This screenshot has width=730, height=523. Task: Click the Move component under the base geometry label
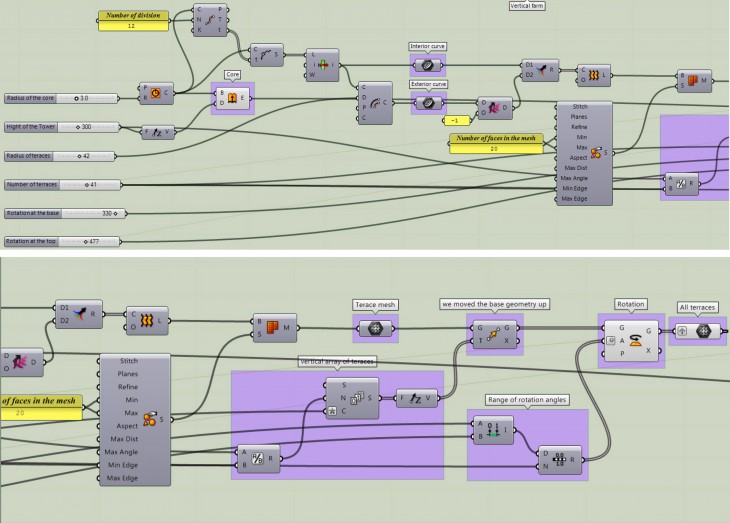click(x=491, y=335)
